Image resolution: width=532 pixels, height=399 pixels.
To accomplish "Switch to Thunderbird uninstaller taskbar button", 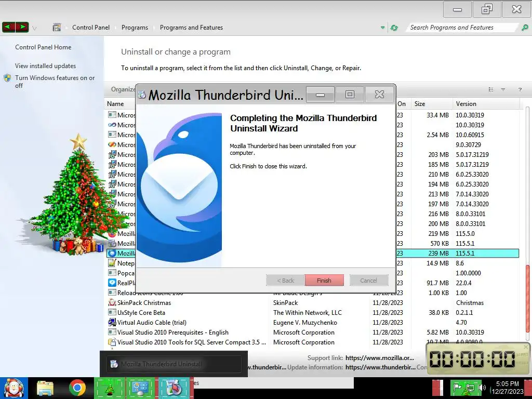I will 174,388.
